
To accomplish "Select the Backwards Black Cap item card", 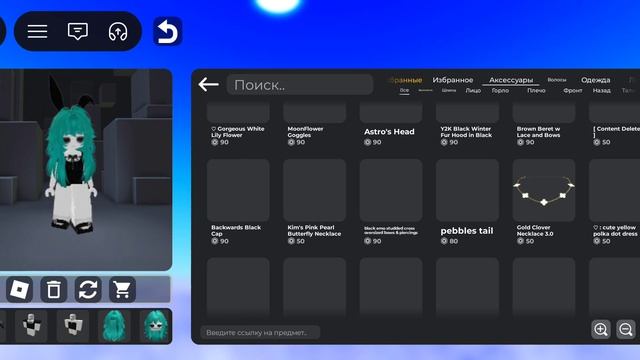I will pos(238,202).
